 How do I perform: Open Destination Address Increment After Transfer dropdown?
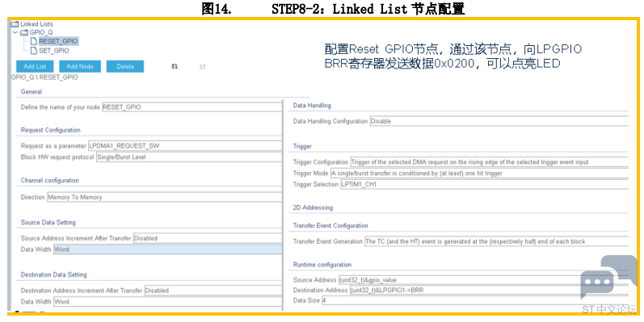(213, 291)
